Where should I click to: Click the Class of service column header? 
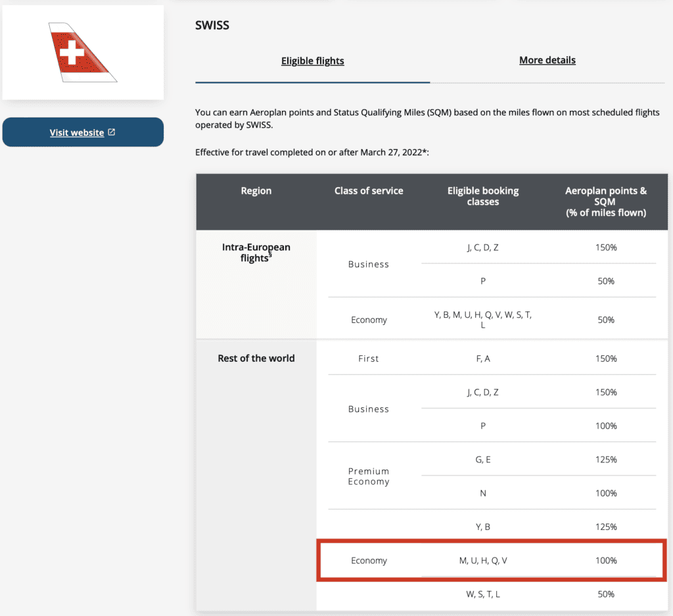(x=368, y=190)
